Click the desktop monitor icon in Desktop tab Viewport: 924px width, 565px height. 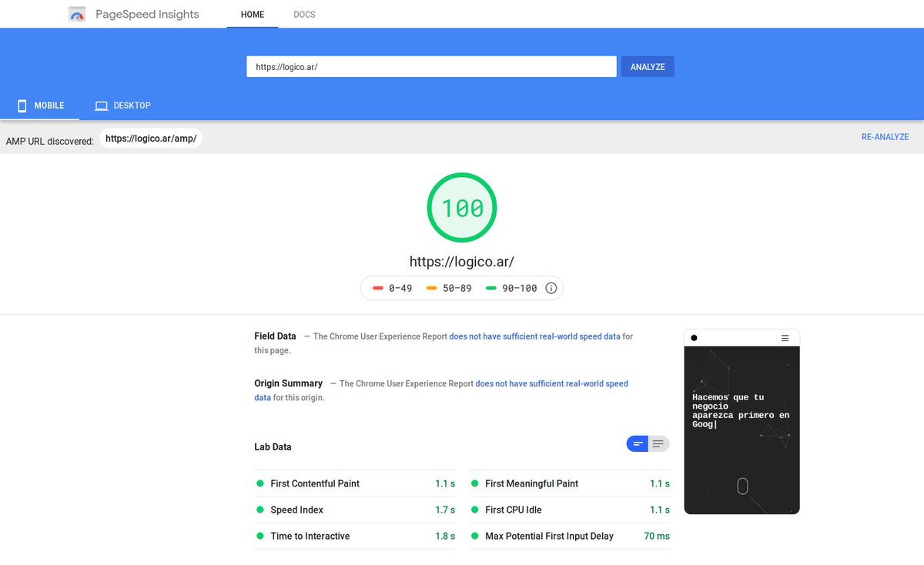click(101, 105)
